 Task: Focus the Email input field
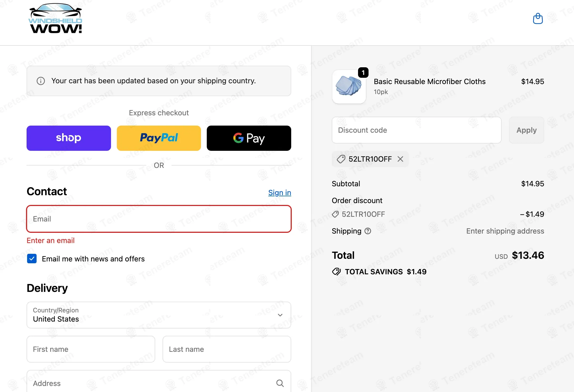pos(159,219)
